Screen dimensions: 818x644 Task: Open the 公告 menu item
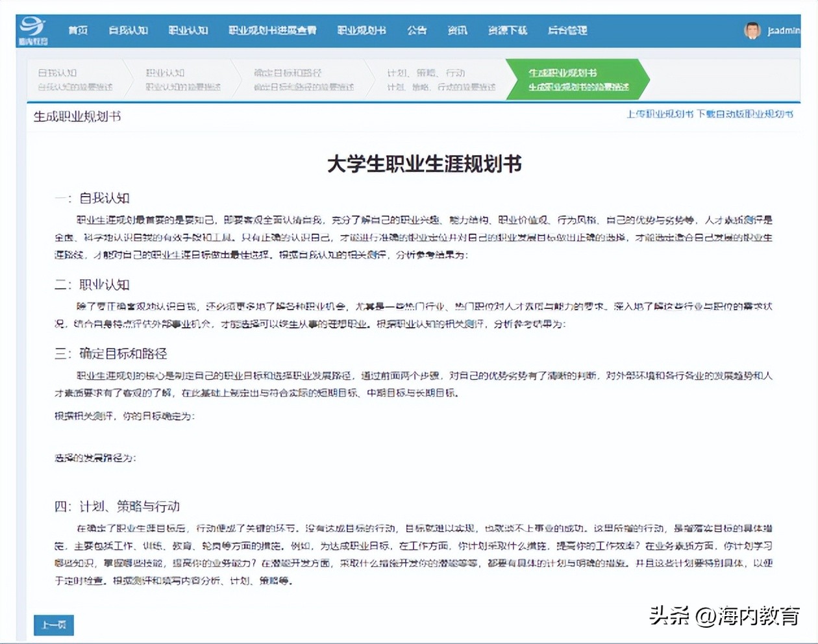[417, 30]
